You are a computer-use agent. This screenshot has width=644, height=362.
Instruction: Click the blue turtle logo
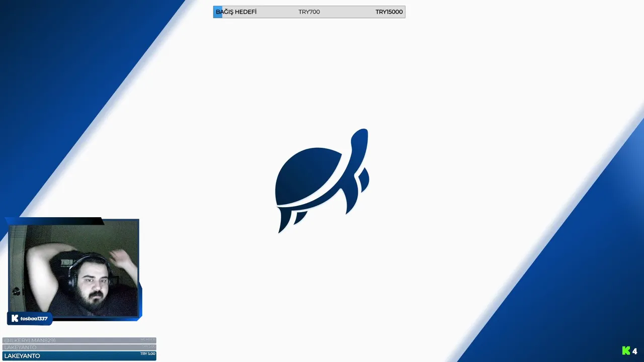tap(322, 181)
